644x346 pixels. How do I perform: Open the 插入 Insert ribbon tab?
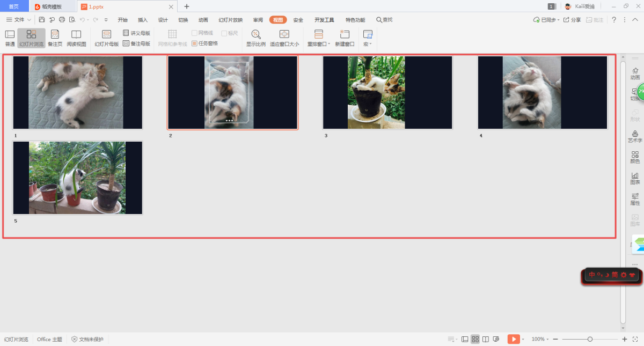click(143, 20)
